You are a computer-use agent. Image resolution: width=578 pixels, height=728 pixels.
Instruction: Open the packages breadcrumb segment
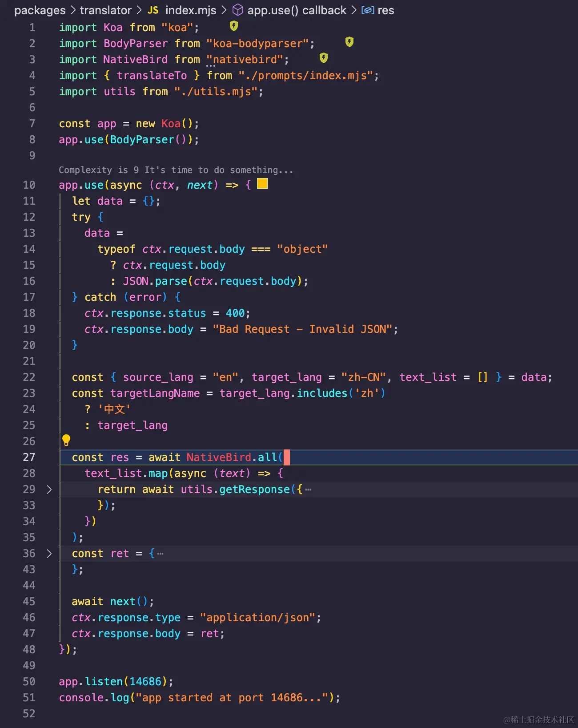click(40, 10)
